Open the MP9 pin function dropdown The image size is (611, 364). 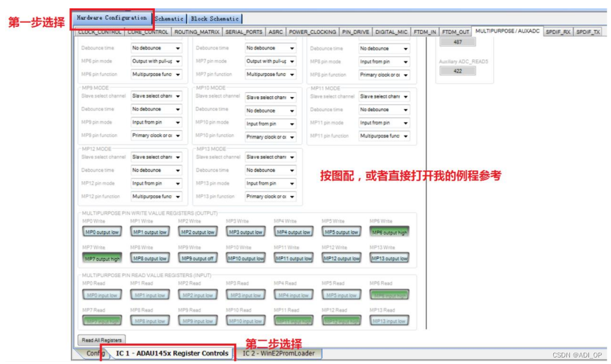point(156,136)
